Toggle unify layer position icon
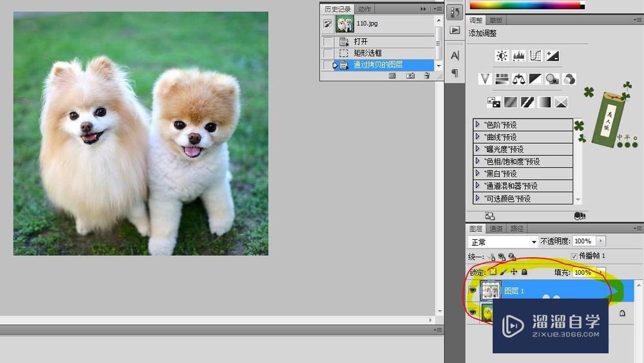The width and height of the screenshot is (644, 363). [491, 257]
